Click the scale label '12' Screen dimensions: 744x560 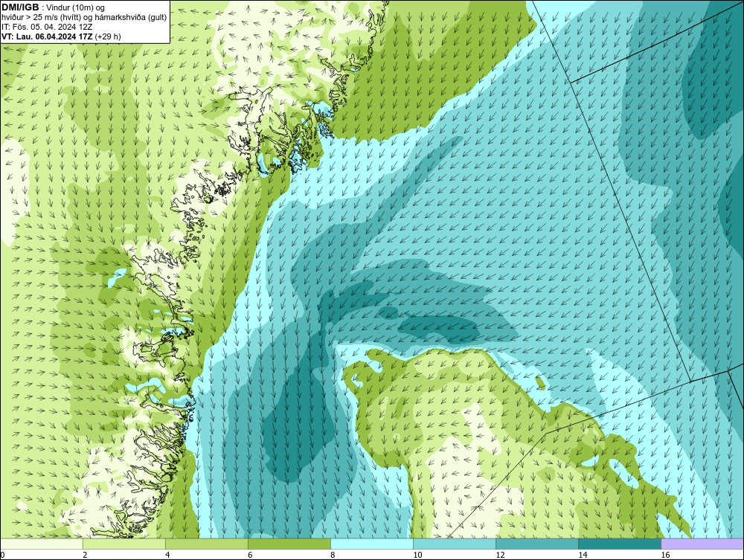(500, 555)
